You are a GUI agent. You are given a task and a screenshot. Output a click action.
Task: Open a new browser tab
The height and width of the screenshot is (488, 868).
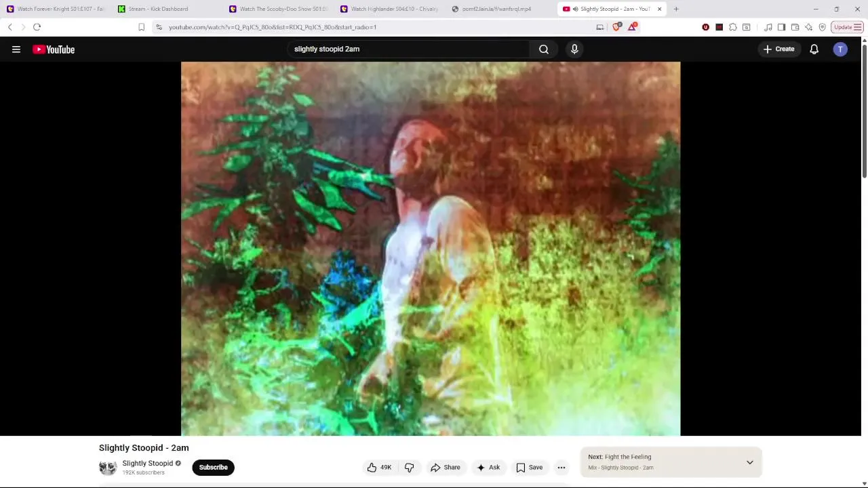[676, 9]
